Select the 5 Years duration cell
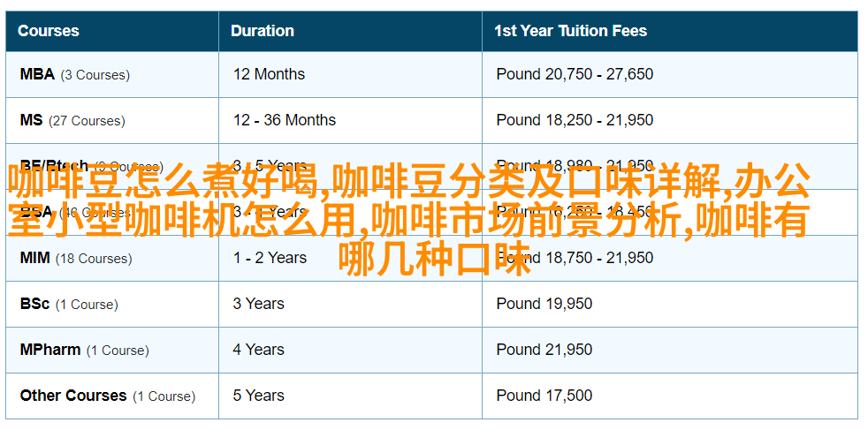Viewport: 868px width, 430px height. point(258,396)
